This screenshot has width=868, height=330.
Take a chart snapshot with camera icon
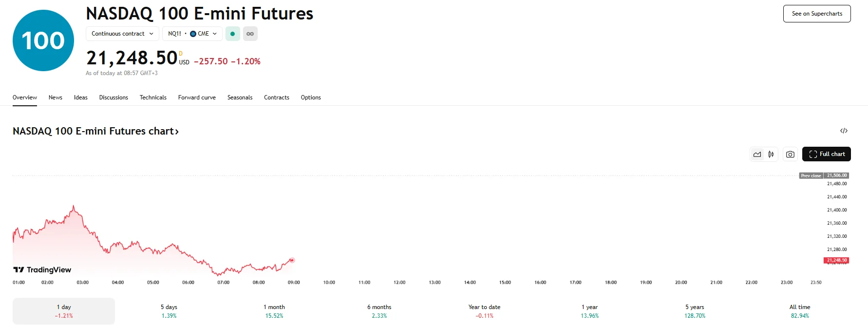point(790,154)
